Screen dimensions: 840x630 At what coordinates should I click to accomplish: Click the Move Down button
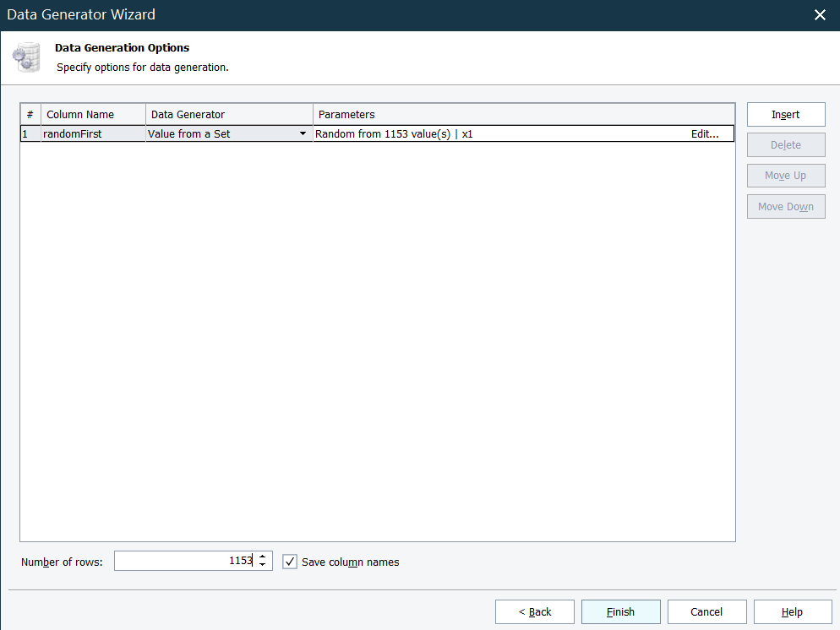pos(785,207)
